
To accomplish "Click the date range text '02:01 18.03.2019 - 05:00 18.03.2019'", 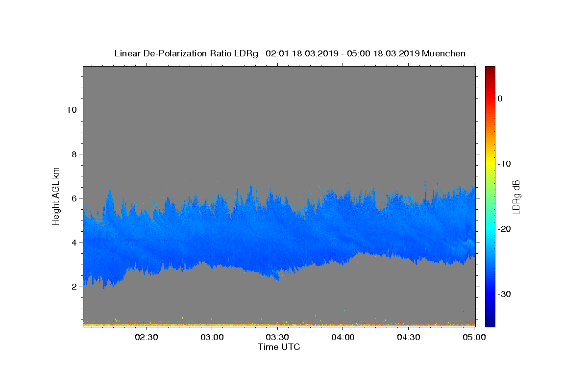I will (343, 53).
